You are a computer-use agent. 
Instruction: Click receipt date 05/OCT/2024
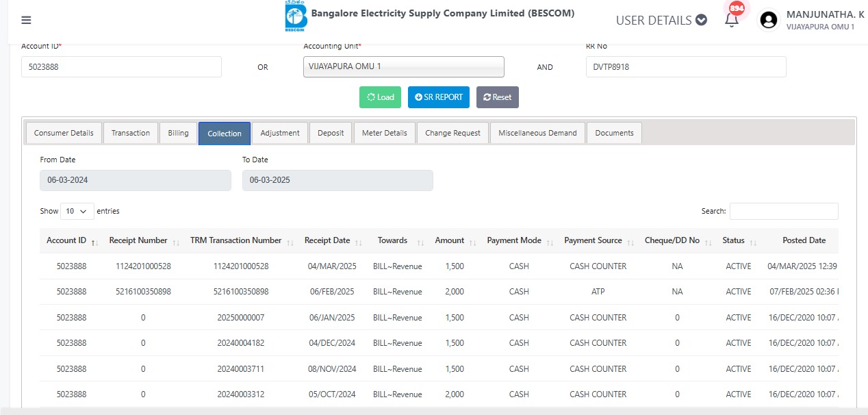pos(332,394)
